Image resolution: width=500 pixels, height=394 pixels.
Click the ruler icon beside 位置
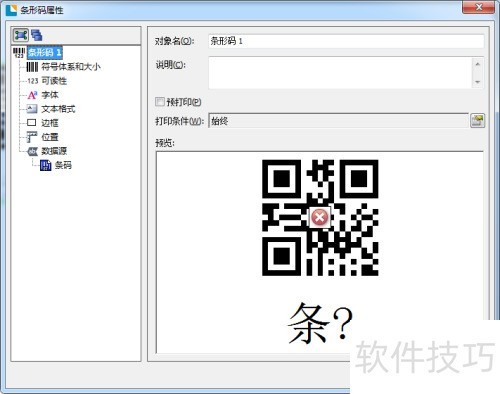32,137
